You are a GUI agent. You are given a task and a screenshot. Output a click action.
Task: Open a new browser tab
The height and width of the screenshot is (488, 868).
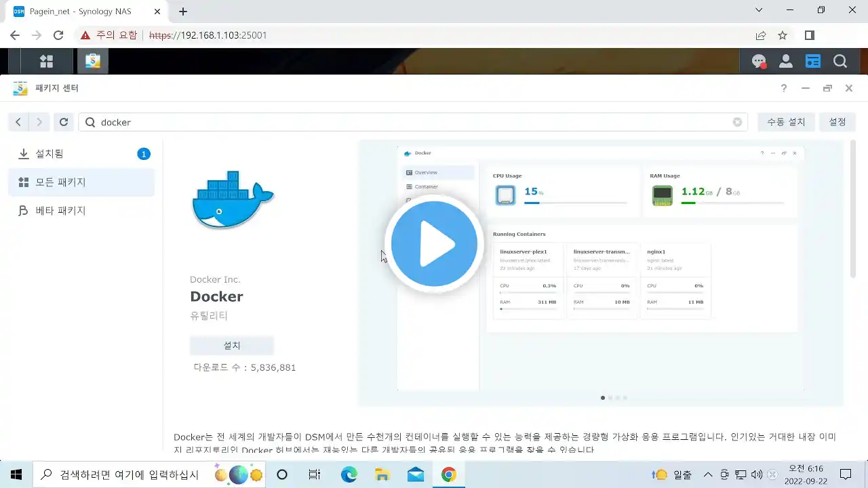coord(183,12)
